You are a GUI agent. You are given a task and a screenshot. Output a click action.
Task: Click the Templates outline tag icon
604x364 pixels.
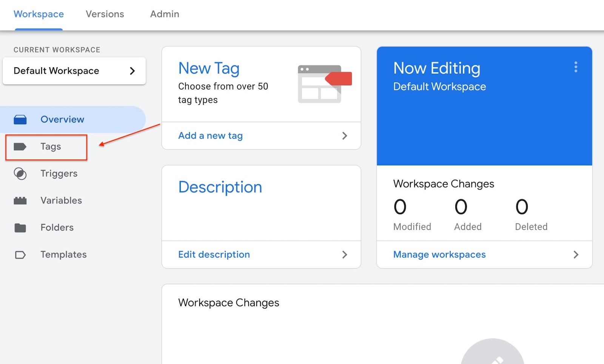[x=20, y=255]
